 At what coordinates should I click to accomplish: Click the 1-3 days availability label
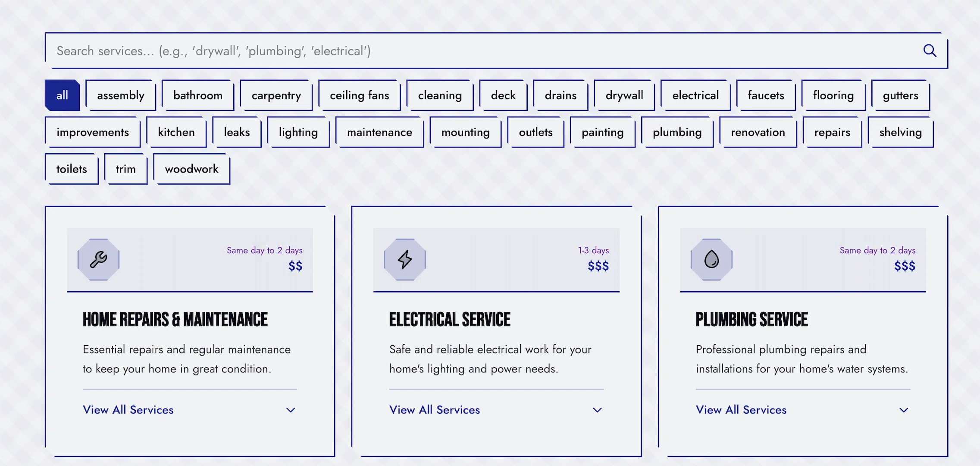[593, 250]
